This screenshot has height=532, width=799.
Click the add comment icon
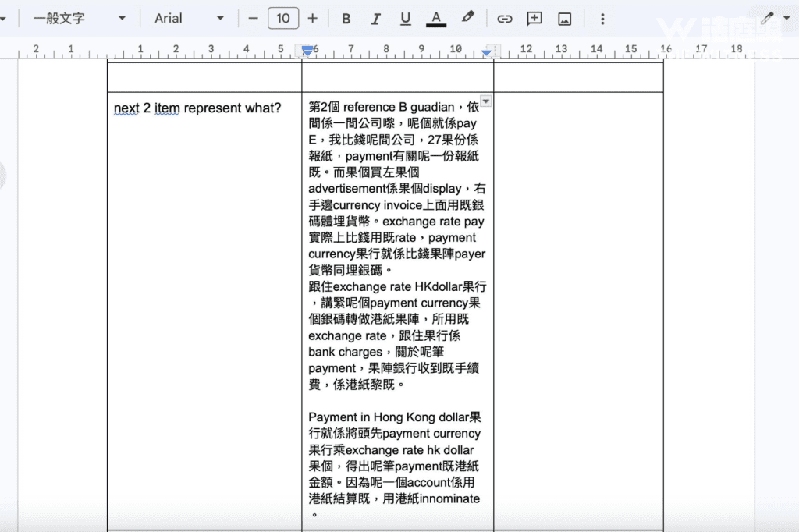[534, 19]
